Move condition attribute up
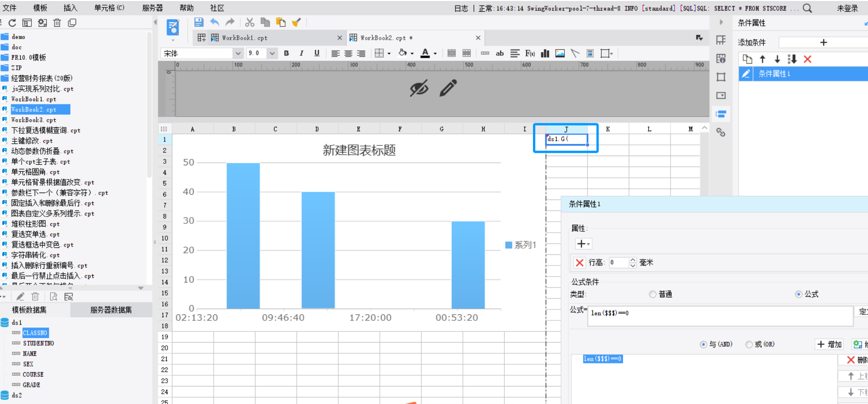Image resolution: width=868 pixels, height=404 pixels. (762, 59)
